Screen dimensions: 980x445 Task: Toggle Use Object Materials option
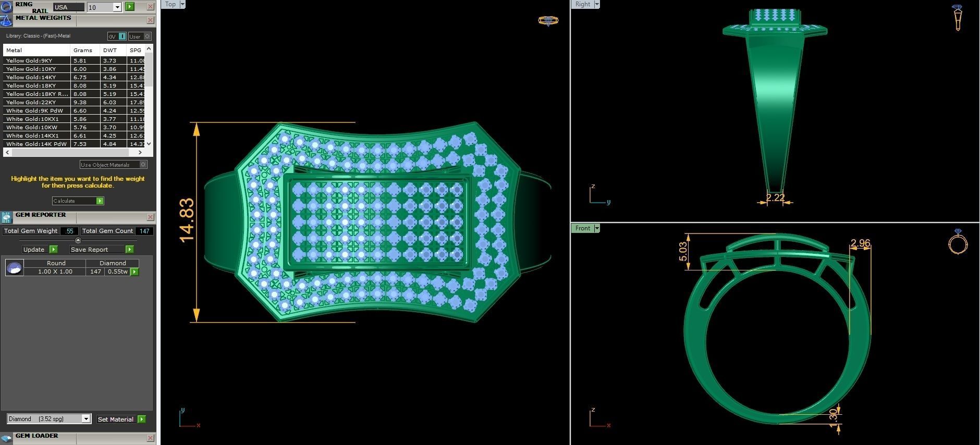click(x=114, y=165)
